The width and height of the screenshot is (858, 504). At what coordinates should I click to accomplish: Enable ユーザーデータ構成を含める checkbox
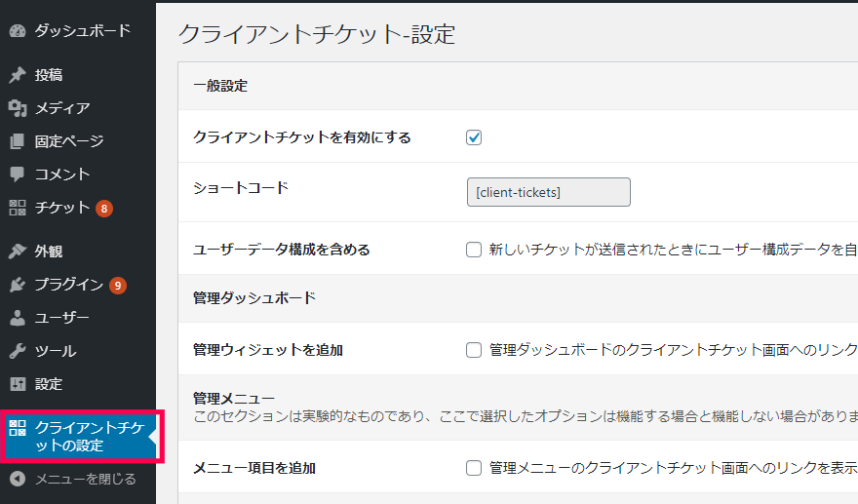pos(474,250)
